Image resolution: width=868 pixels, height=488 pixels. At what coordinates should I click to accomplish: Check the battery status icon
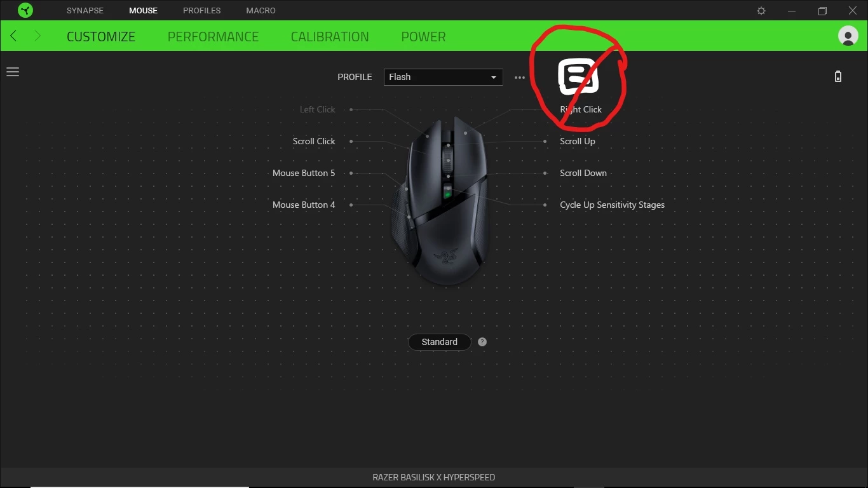(838, 77)
